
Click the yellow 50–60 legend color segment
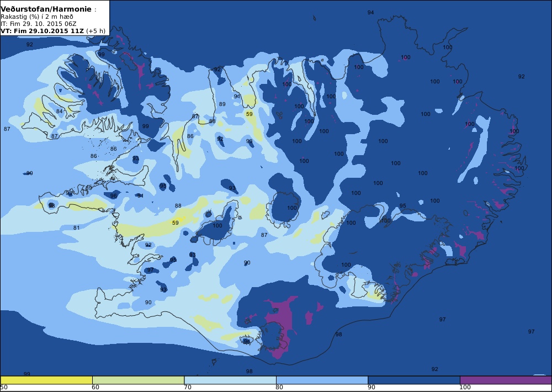coord(46,380)
